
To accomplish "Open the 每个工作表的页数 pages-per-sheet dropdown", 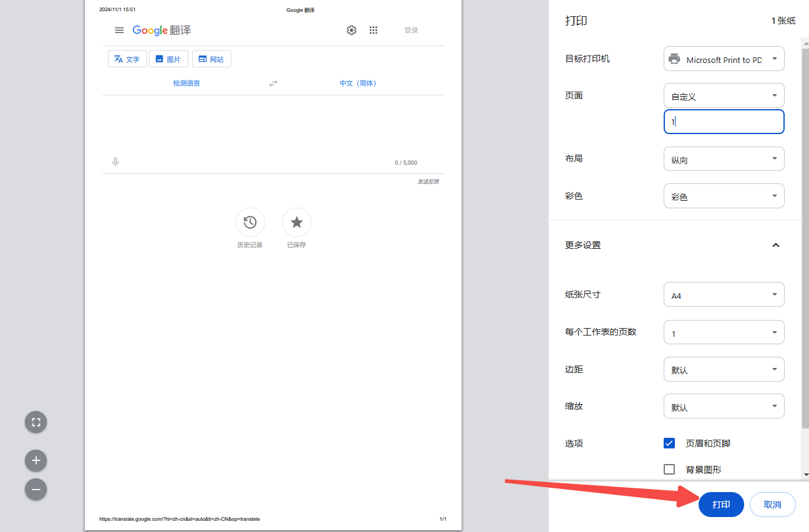I will [724, 332].
